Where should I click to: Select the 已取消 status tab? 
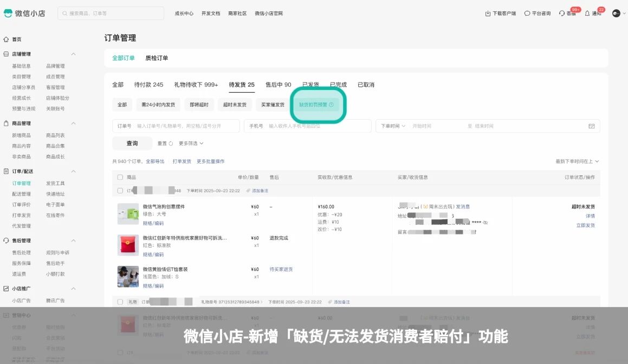(366, 85)
